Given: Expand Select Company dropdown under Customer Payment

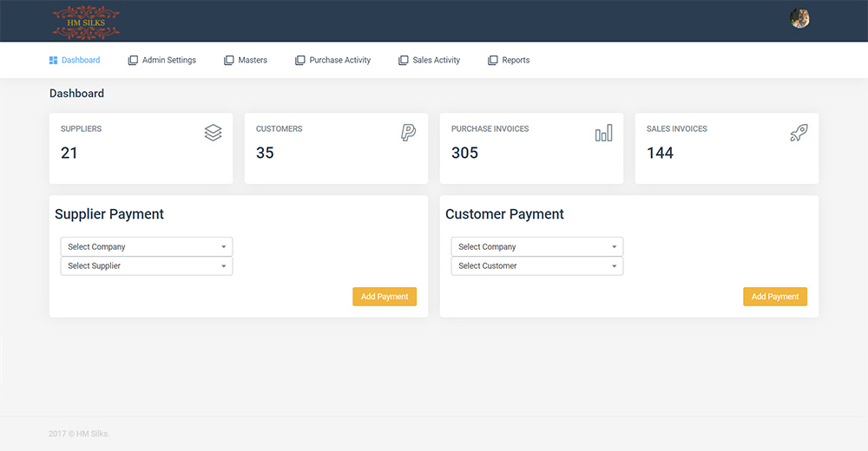Looking at the screenshot, I should (x=537, y=247).
